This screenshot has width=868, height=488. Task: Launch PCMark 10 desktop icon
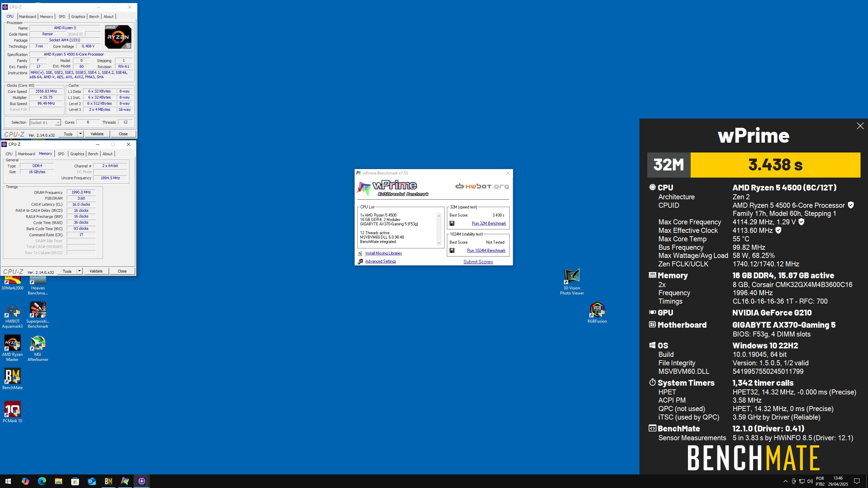click(12, 412)
